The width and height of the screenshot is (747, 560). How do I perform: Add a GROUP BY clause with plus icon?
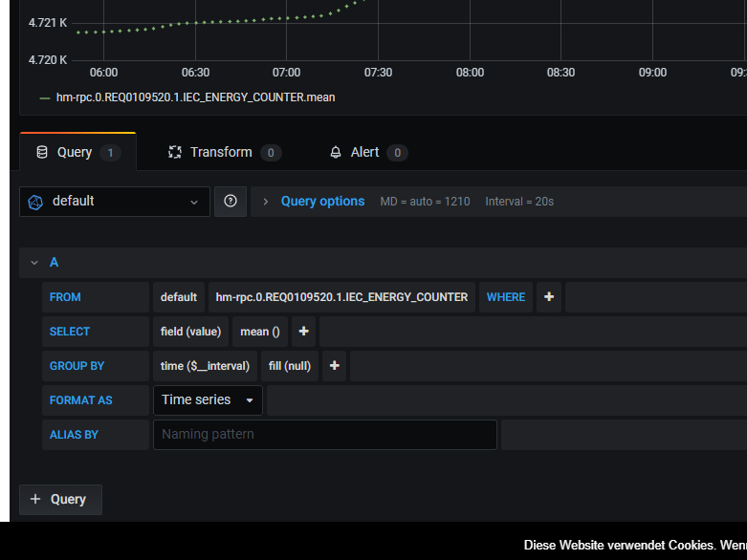pos(335,365)
